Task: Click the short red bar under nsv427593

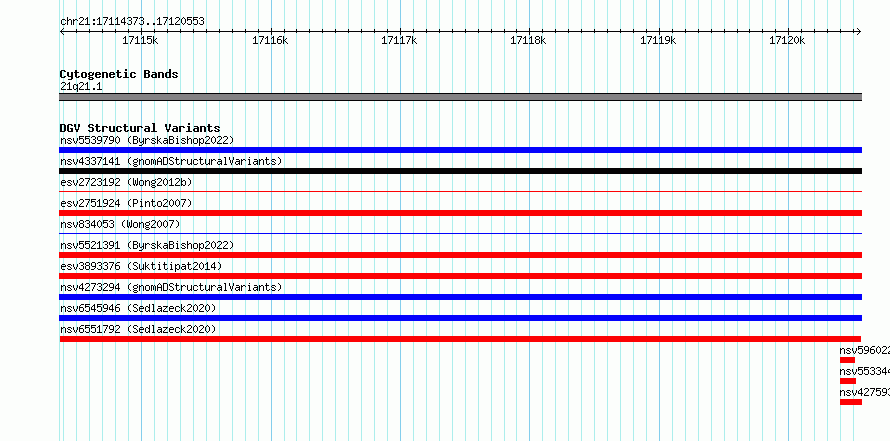Action: click(851, 402)
